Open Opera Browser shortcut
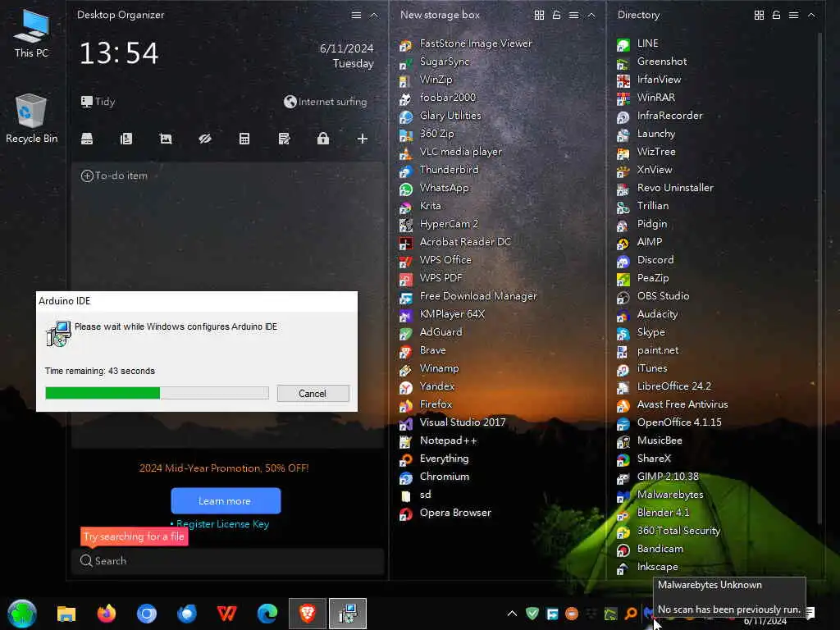 click(x=445, y=514)
